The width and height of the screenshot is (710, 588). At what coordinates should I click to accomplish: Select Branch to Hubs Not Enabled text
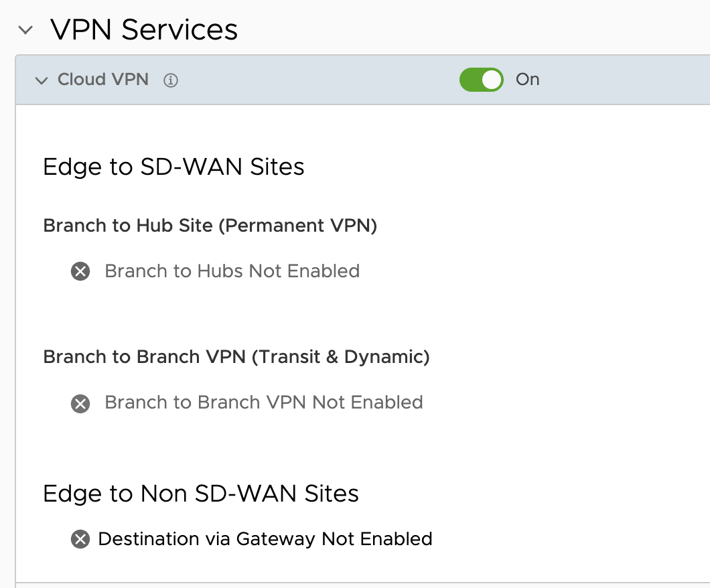click(x=232, y=271)
